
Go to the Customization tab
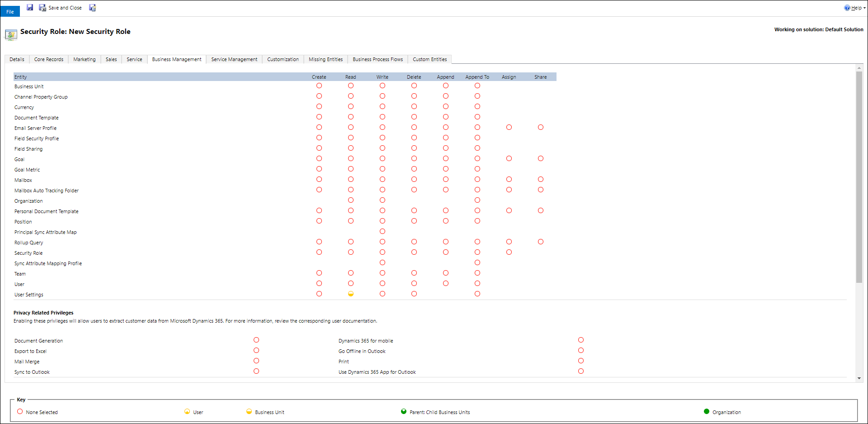(x=283, y=59)
